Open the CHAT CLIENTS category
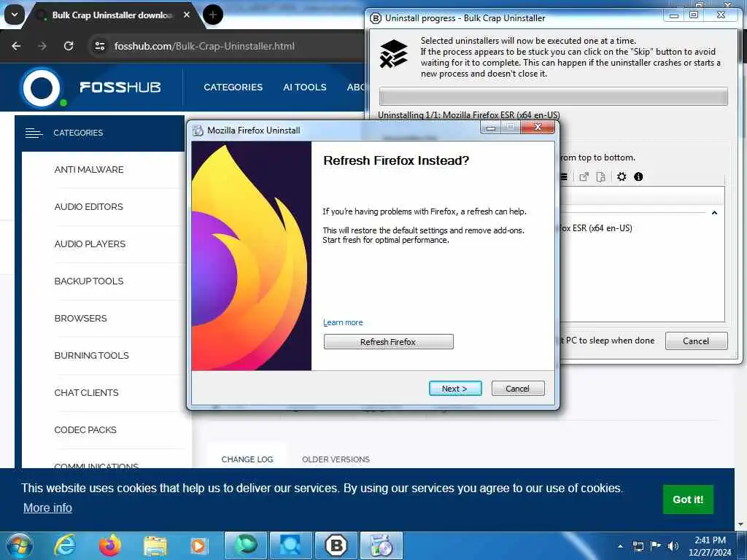Screen dimensions: 747x560 86,392
